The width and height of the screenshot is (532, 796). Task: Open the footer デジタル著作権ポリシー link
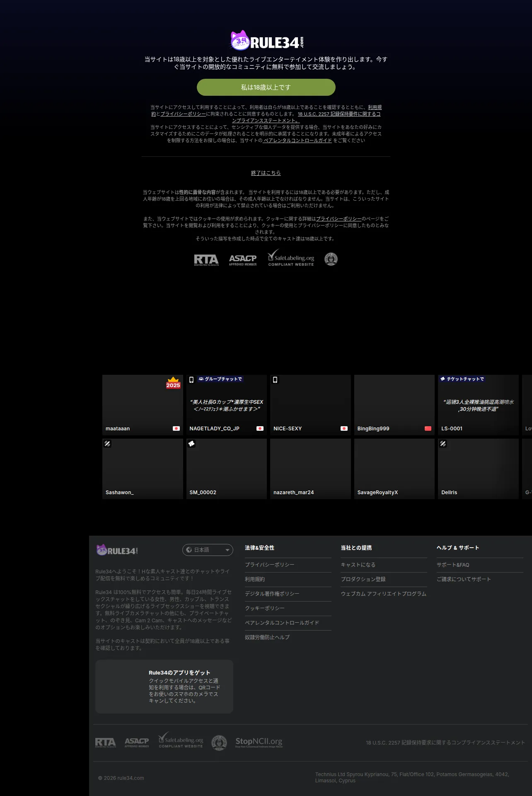(272, 594)
